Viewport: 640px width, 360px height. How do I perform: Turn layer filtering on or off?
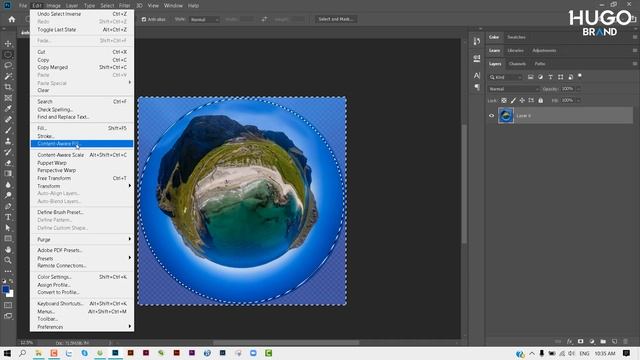tap(580, 76)
